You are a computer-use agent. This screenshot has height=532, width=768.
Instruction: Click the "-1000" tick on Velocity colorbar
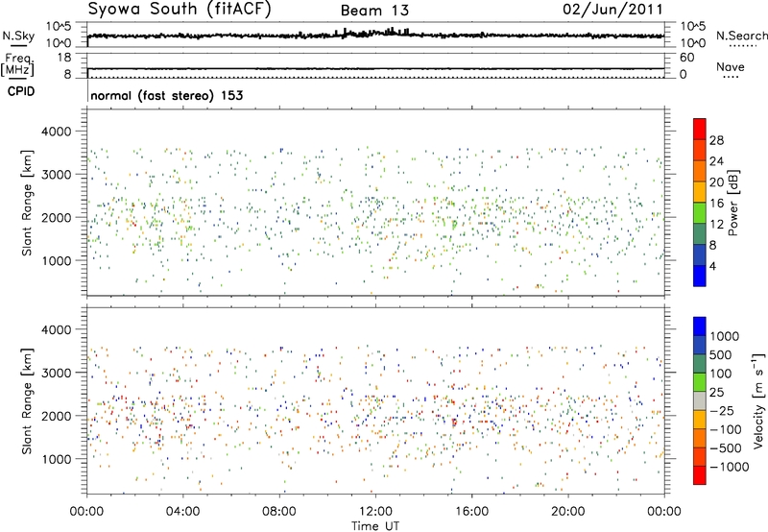(730, 467)
